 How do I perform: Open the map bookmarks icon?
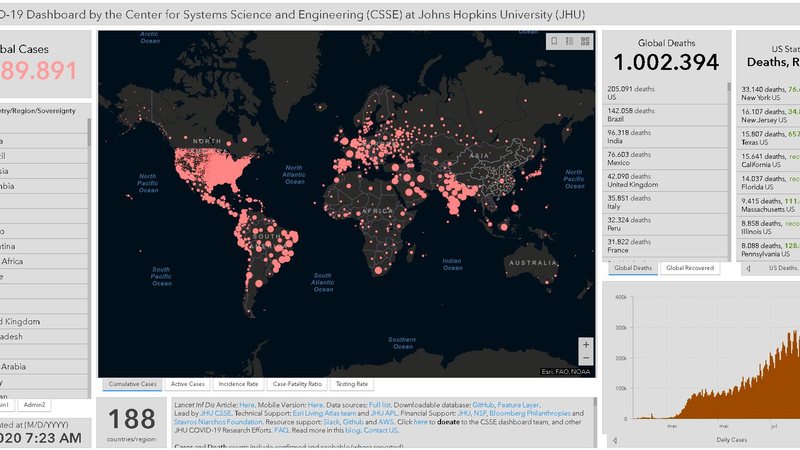(554, 41)
